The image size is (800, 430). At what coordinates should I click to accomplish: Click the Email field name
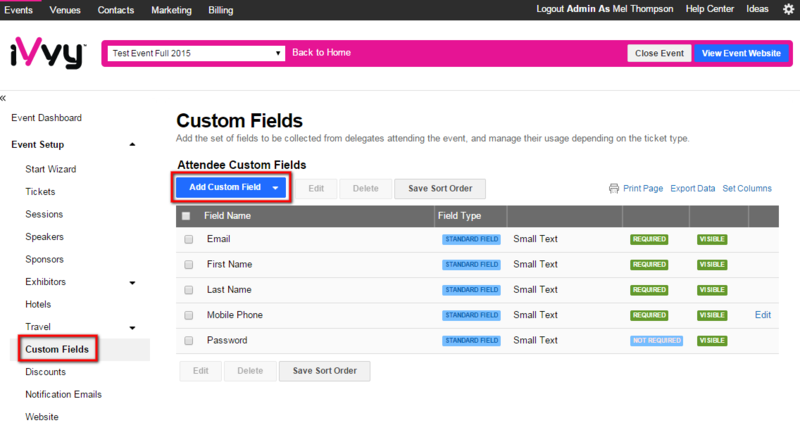pos(218,239)
